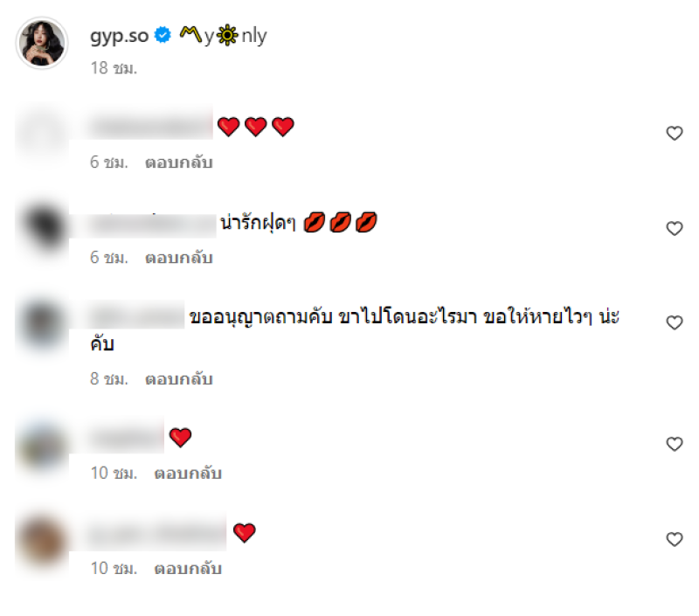Open the dark blurred avatar of the second commenter
This screenshot has width=699, height=616.
click(42, 228)
